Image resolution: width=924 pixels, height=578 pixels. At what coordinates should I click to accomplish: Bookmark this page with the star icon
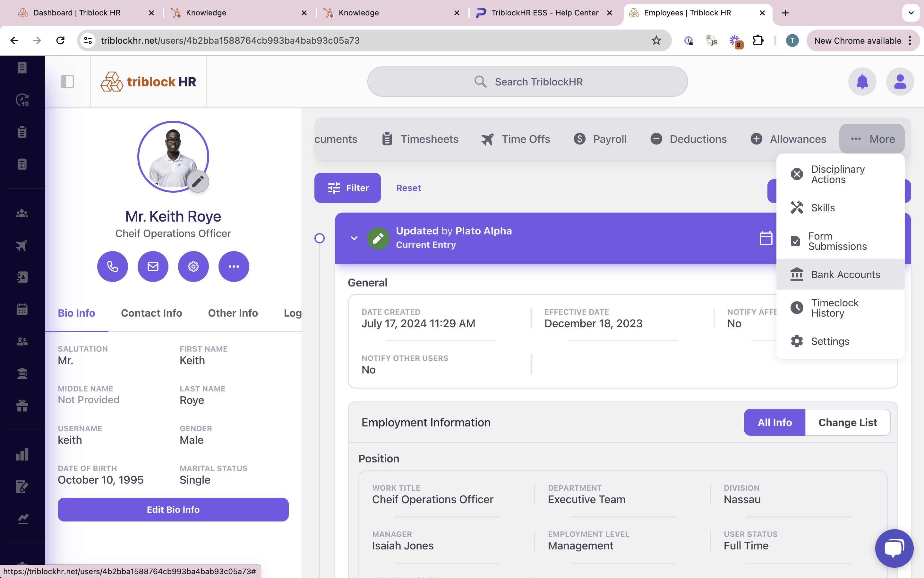(656, 40)
